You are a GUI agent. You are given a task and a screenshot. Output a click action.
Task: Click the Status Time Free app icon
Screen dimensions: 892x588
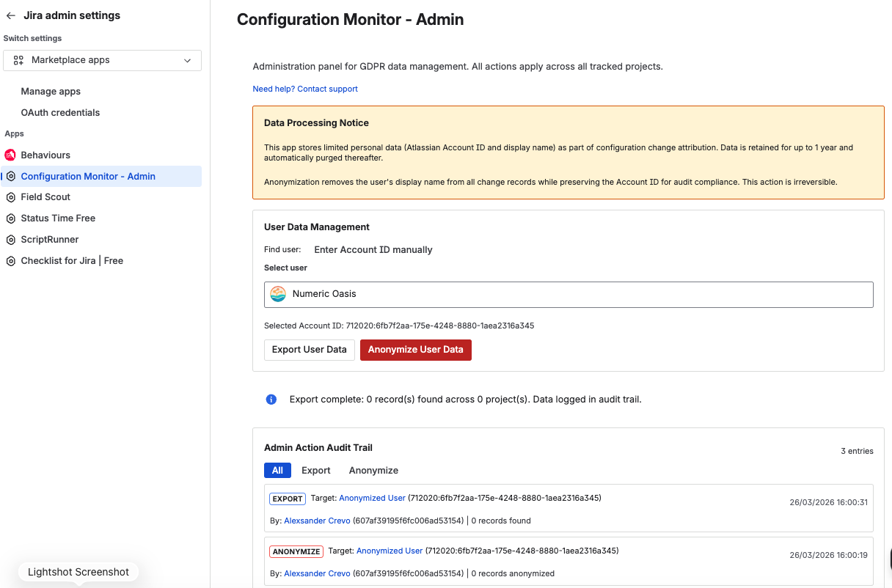10,218
